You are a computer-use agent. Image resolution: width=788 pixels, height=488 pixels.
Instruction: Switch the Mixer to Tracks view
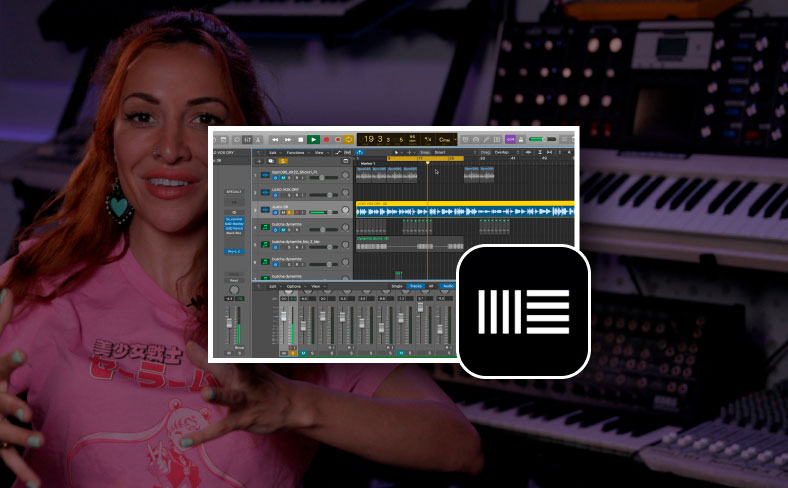415,286
